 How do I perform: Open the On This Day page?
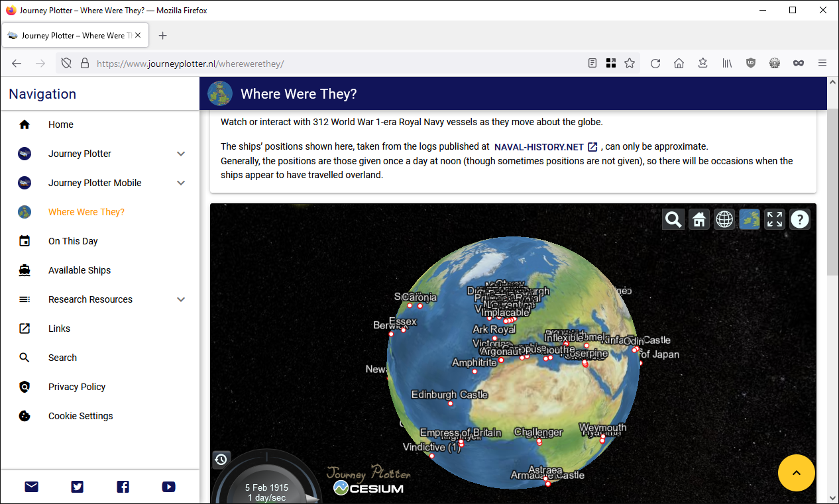click(x=99, y=241)
